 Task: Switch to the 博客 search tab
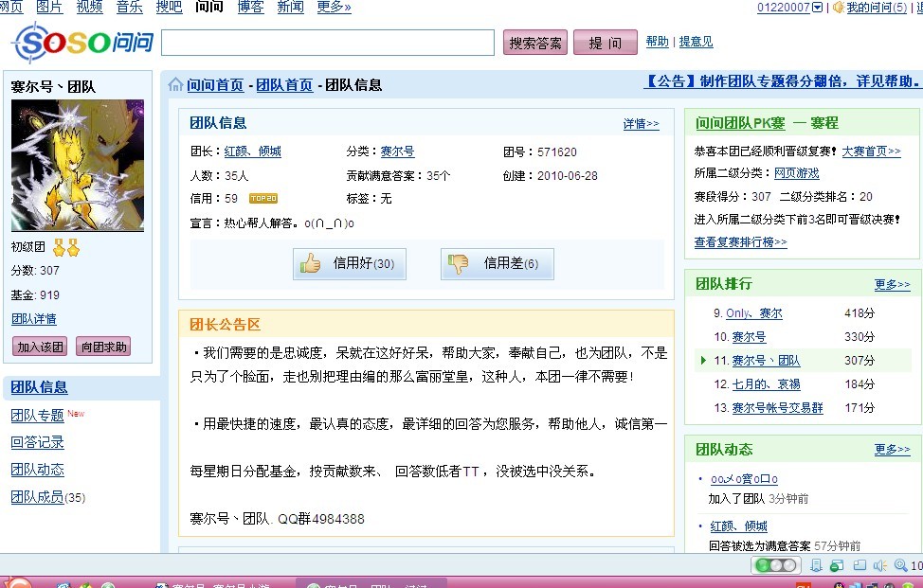tap(251, 7)
